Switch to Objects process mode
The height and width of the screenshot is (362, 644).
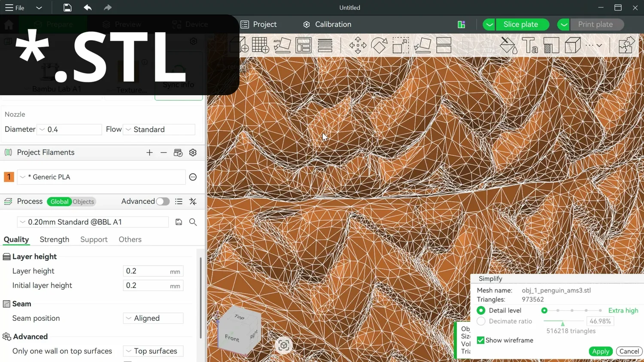(x=83, y=202)
